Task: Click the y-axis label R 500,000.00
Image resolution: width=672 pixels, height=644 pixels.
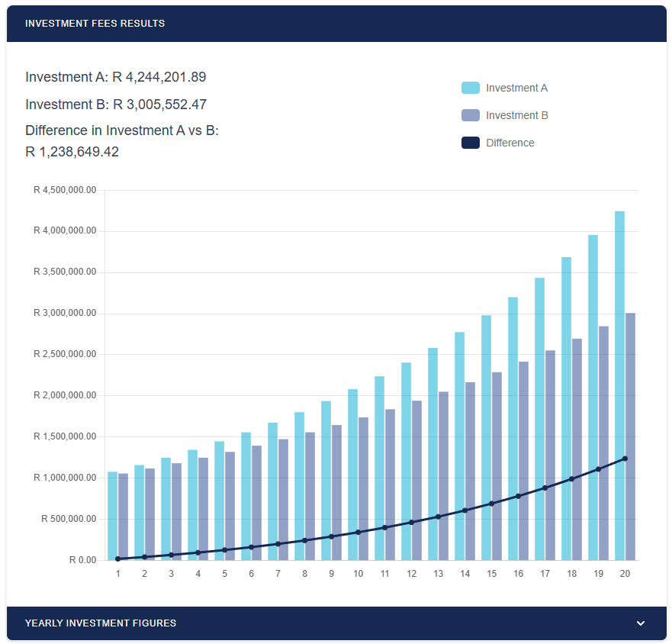Action: 69,519
